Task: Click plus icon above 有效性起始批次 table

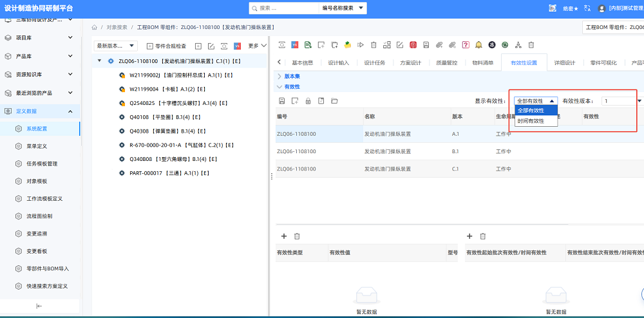Action: pyautogui.click(x=470, y=236)
